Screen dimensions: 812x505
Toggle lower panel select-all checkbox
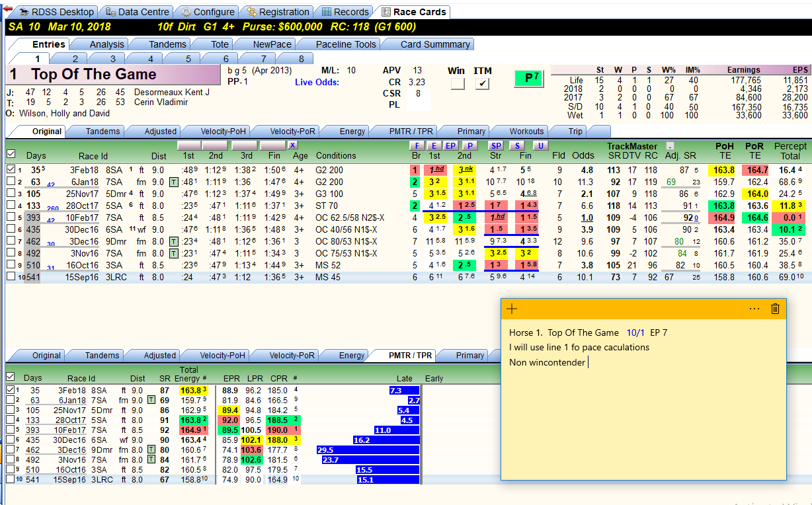click(10, 376)
